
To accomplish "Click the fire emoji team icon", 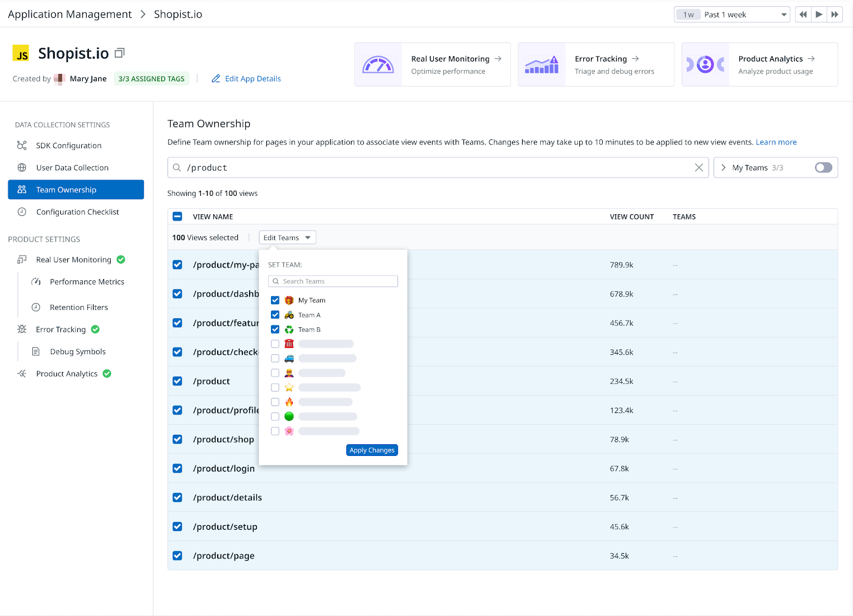I will click(289, 402).
